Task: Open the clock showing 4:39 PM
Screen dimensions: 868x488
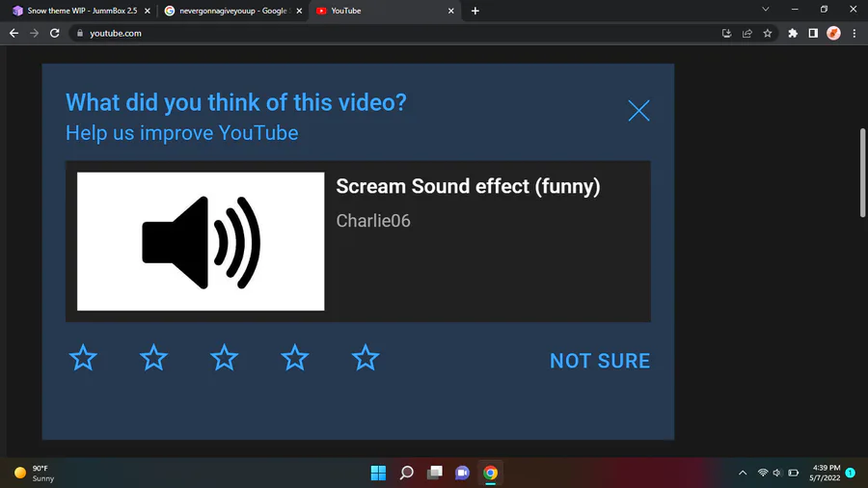Action: click(825, 474)
